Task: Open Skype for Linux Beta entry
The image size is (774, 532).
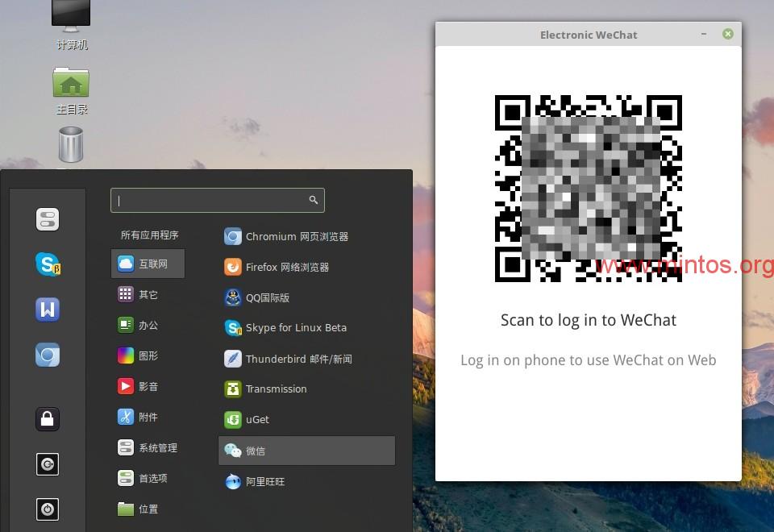Action: point(295,328)
